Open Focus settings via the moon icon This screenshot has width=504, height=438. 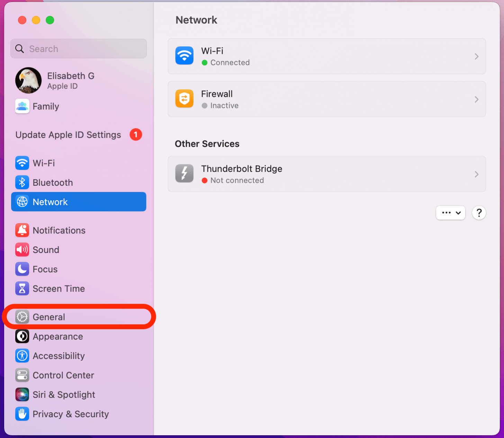(22, 269)
